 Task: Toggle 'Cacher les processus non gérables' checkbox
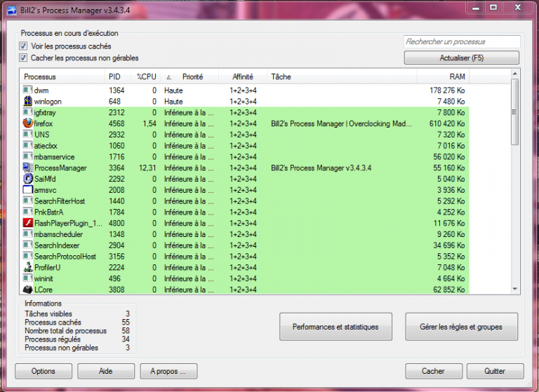click(x=23, y=58)
